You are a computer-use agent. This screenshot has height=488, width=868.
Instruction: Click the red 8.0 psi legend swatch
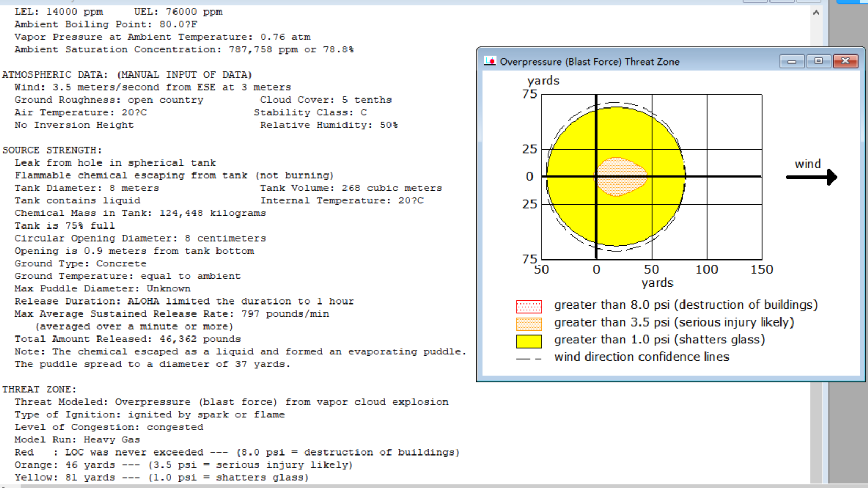coord(529,306)
